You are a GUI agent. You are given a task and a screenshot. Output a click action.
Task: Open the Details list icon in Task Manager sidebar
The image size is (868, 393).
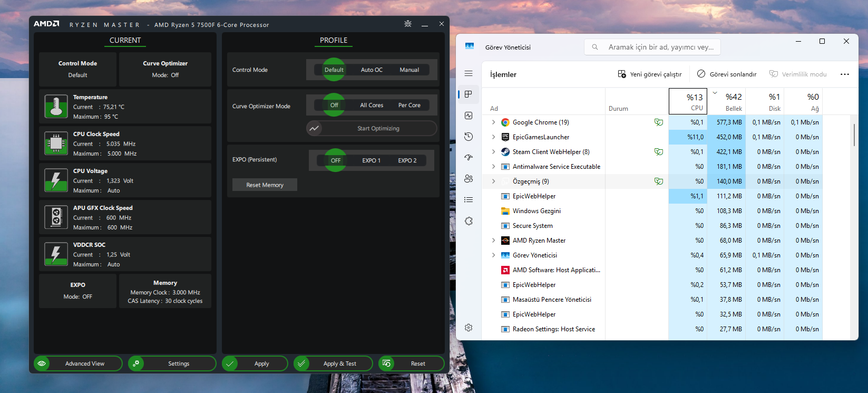tap(469, 200)
